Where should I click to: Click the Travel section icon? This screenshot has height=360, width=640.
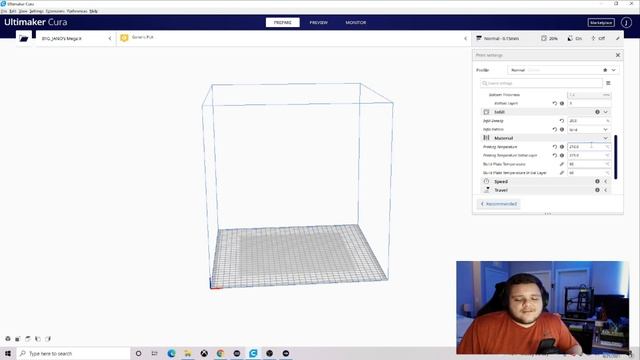pyautogui.click(x=487, y=190)
